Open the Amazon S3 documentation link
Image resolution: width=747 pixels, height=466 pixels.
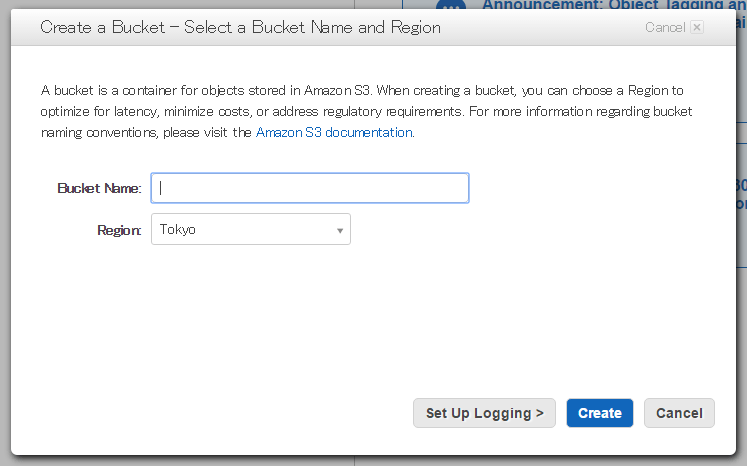334,132
